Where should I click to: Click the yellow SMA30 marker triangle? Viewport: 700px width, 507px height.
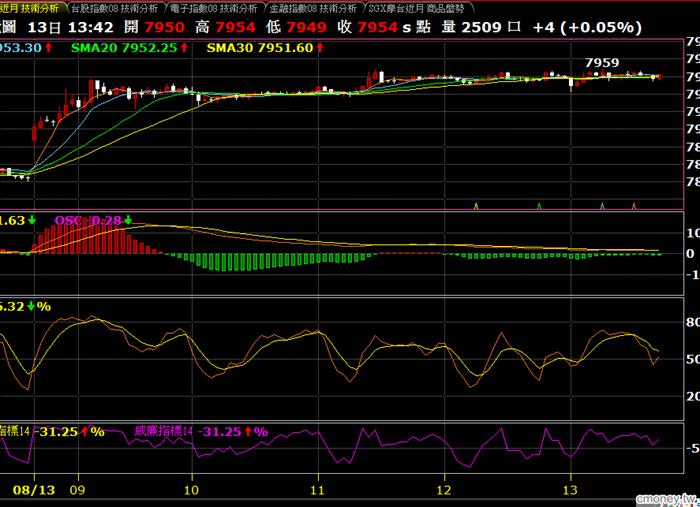coord(476,206)
